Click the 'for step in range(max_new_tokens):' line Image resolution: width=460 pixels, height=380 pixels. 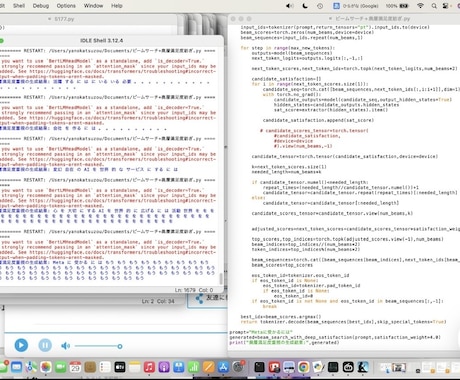pyautogui.click(x=287, y=48)
